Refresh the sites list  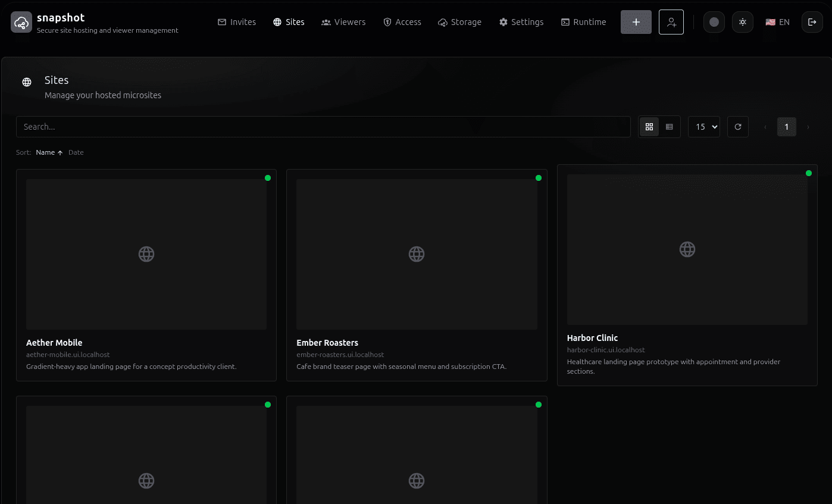(738, 127)
